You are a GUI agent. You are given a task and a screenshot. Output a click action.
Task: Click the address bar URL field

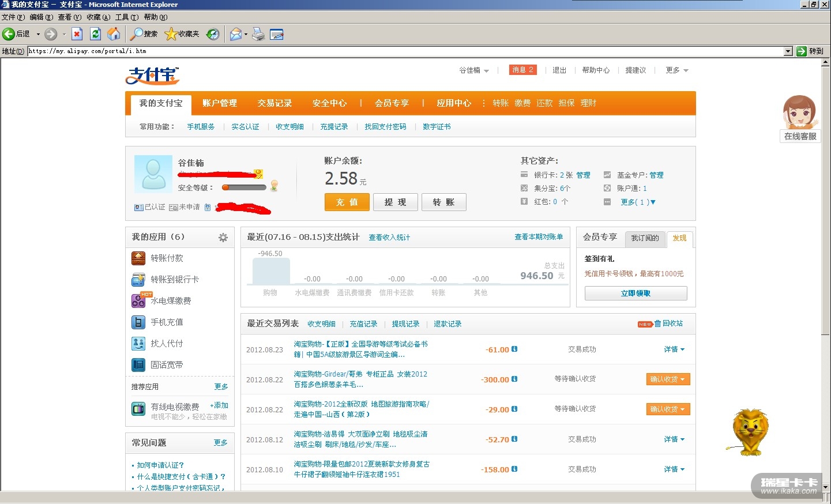pyautogui.click(x=404, y=51)
